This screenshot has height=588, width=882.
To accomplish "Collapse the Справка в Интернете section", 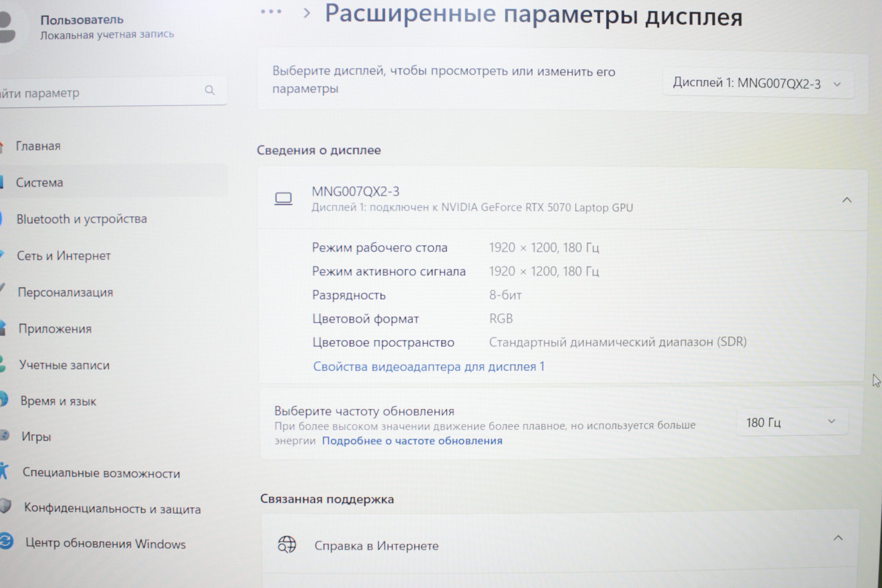I will pyautogui.click(x=838, y=538).
